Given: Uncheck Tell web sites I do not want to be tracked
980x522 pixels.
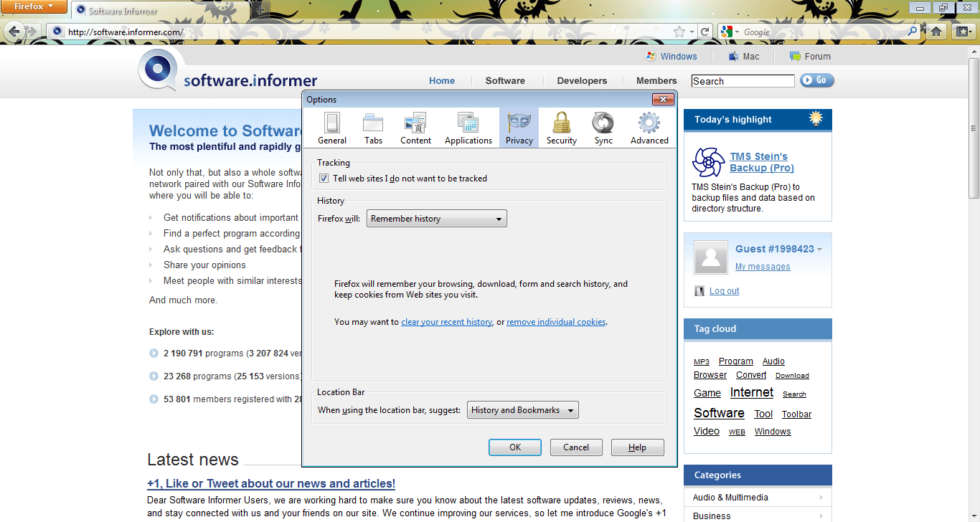Looking at the screenshot, I should (324, 178).
